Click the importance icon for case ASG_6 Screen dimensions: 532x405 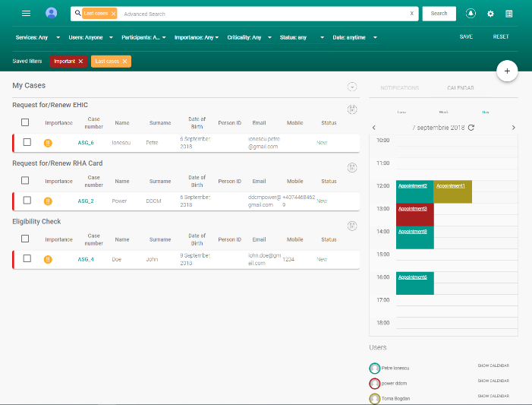click(x=48, y=142)
